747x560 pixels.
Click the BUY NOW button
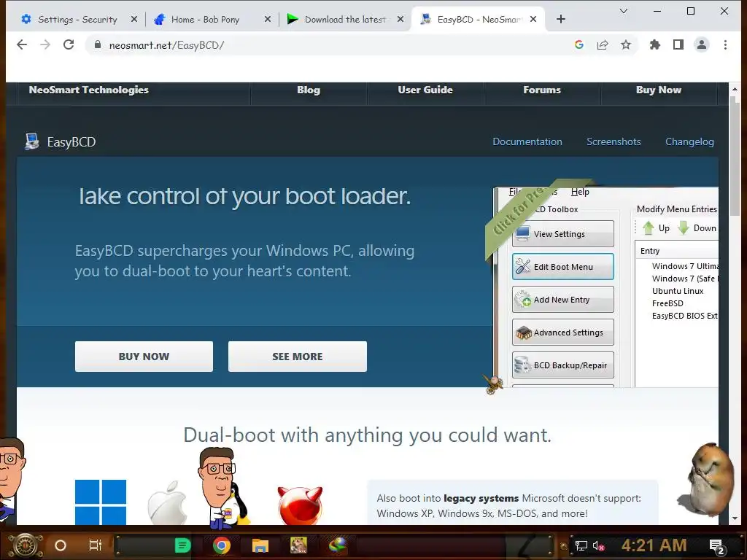144,356
